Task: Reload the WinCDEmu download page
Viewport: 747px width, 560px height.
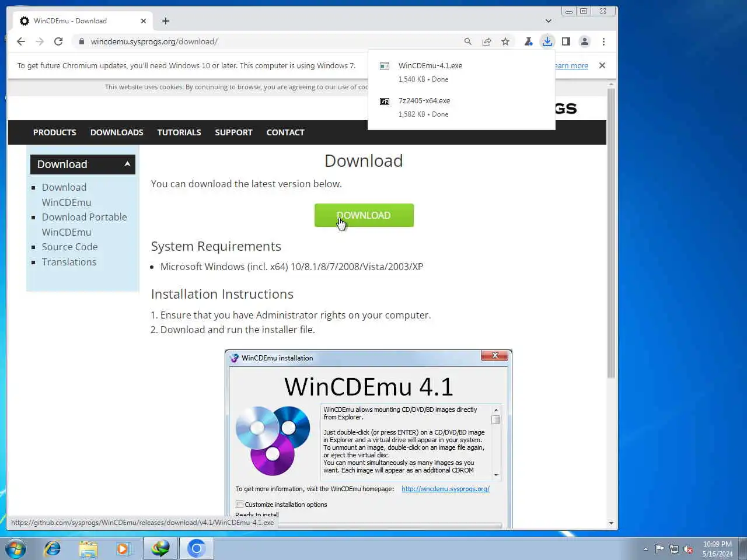Action: pyautogui.click(x=58, y=41)
